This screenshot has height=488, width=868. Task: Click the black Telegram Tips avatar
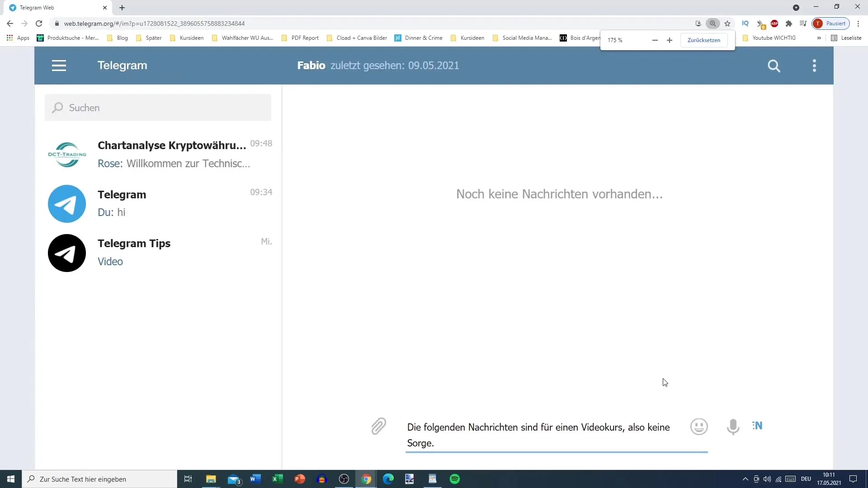pos(67,253)
